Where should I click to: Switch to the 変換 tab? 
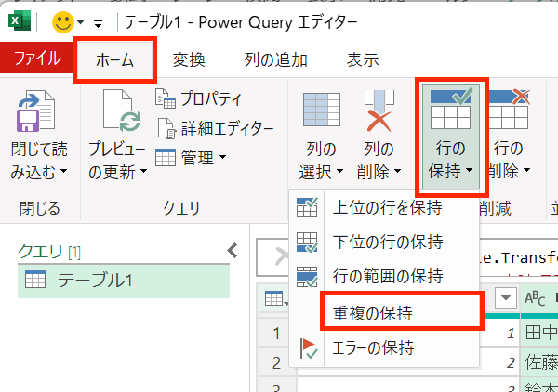pyautogui.click(x=189, y=59)
